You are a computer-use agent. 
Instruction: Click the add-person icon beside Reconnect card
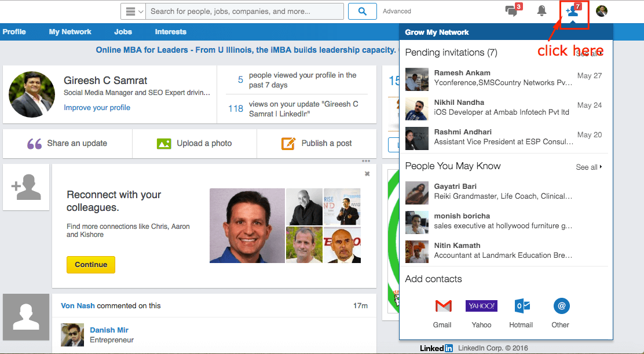click(26, 187)
